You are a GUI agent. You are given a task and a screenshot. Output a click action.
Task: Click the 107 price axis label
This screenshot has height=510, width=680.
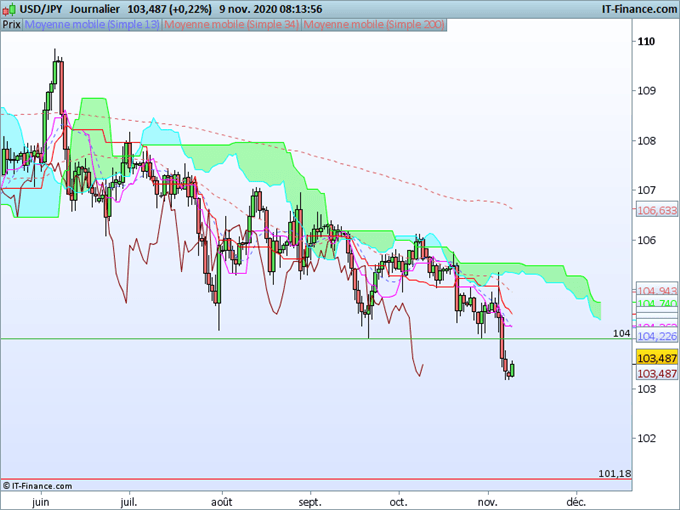(646, 190)
